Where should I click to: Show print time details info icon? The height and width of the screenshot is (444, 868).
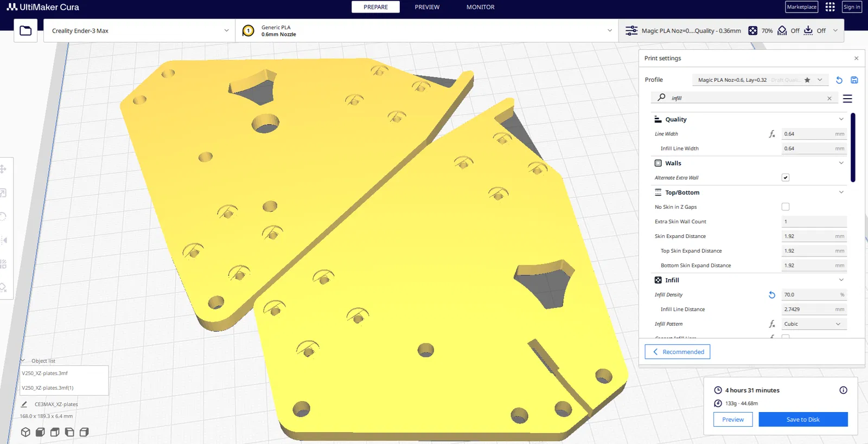pos(843,390)
